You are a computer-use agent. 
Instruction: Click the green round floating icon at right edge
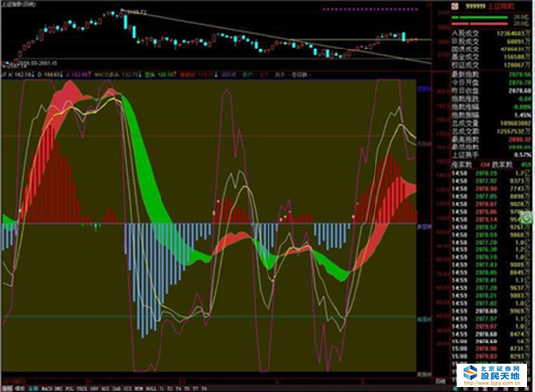click(x=527, y=217)
